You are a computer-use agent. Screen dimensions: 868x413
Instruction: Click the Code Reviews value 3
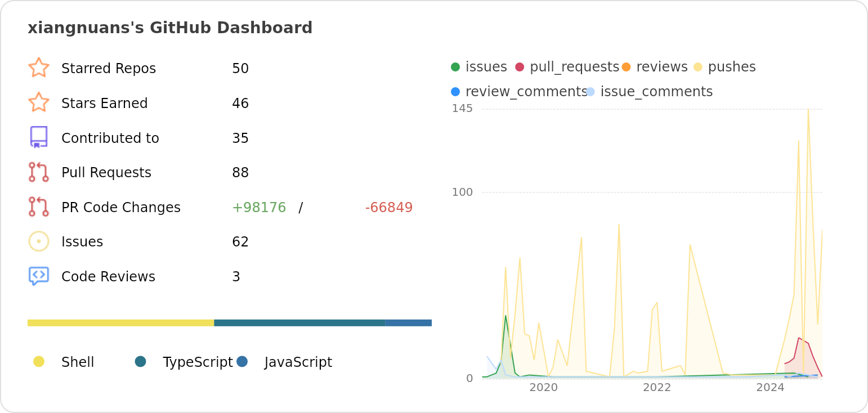[x=236, y=277]
